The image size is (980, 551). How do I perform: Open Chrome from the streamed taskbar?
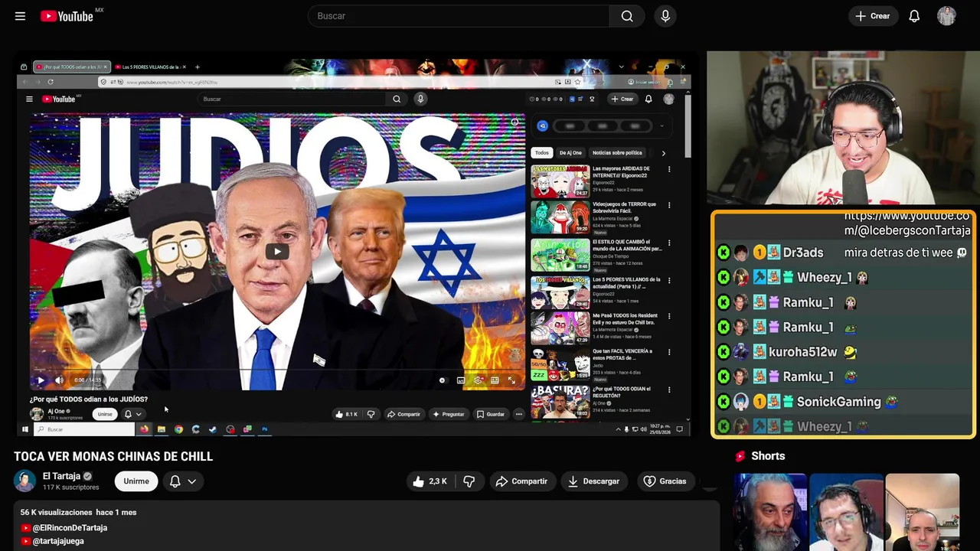(178, 429)
